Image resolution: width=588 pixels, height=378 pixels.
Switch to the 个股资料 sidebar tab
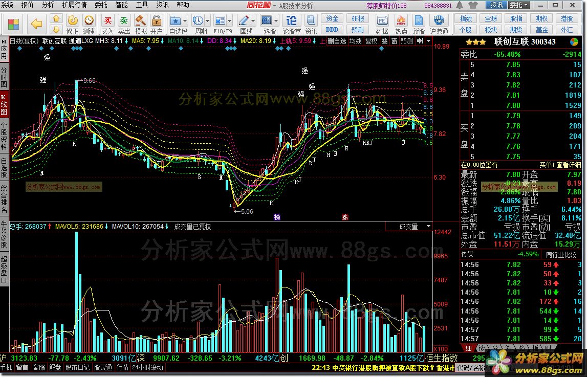tap(4, 136)
